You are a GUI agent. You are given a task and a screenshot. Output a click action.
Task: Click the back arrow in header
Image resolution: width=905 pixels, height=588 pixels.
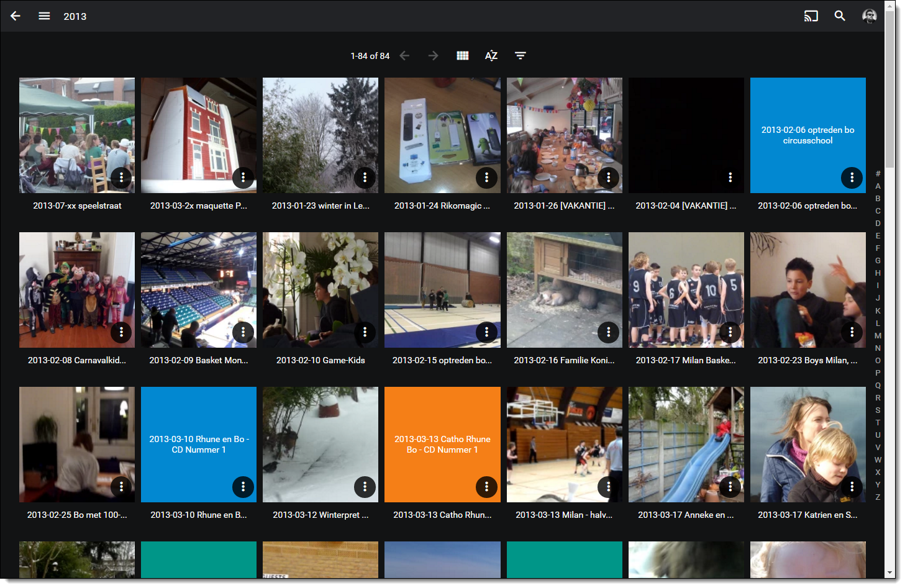point(16,16)
